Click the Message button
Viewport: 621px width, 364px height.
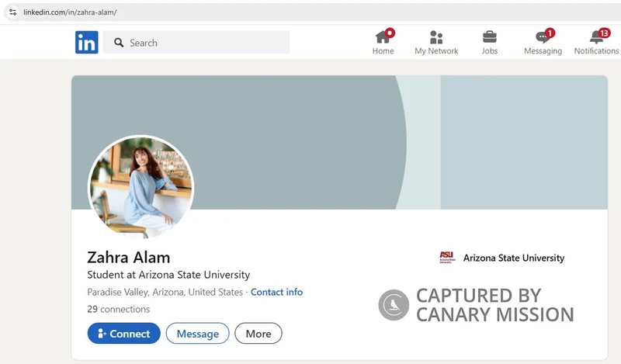(198, 334)
